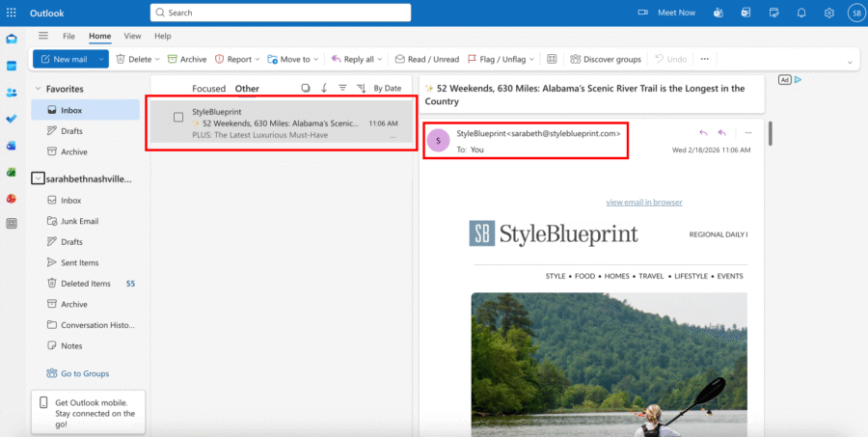Viewport: 868px width, 437px height.
Task: Expand the Report dropdown arrow
Action: [258, 59]
